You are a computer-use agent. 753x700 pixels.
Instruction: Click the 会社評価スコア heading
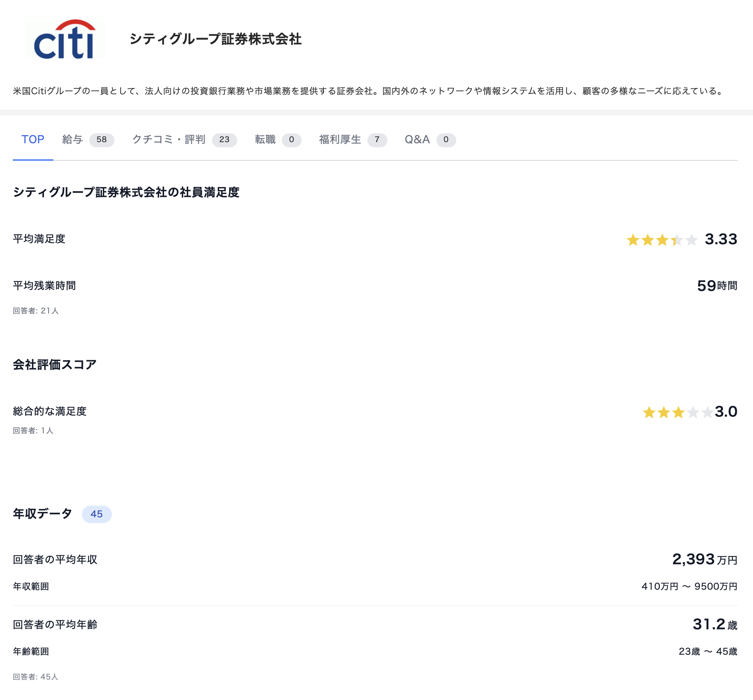pos(54,365)
